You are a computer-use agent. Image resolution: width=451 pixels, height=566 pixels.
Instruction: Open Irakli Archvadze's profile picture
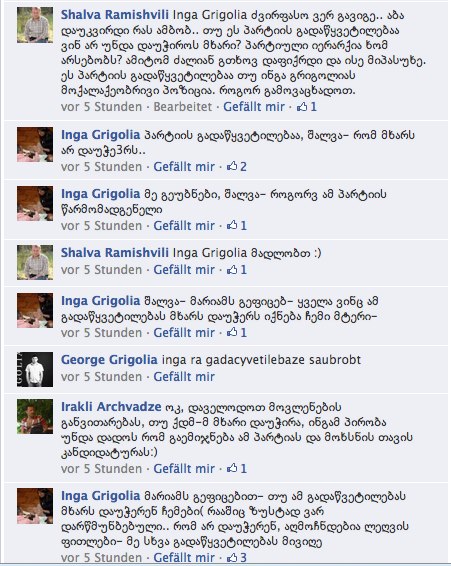point(35,416)
